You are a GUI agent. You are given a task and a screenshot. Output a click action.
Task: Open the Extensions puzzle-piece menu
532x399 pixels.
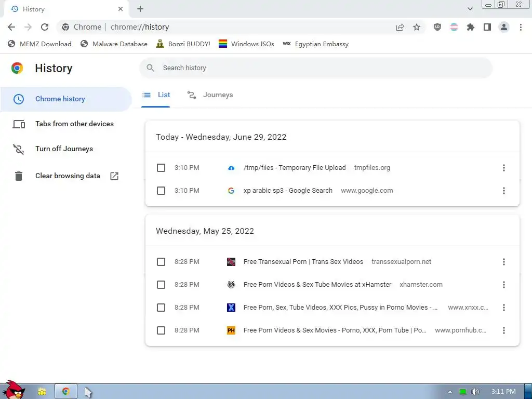[471, 27]
